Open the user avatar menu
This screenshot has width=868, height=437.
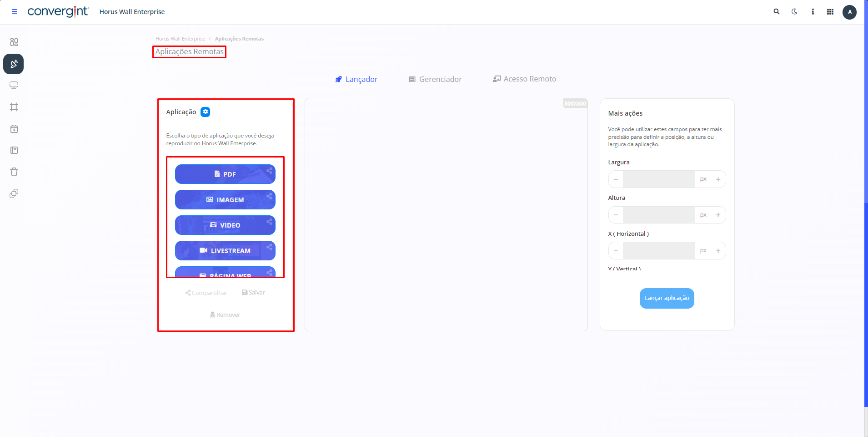849,12
